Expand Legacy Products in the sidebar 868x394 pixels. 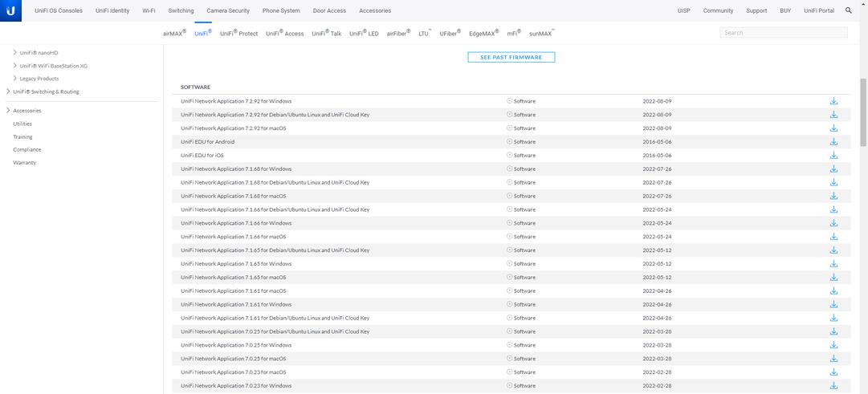point(14,79)
